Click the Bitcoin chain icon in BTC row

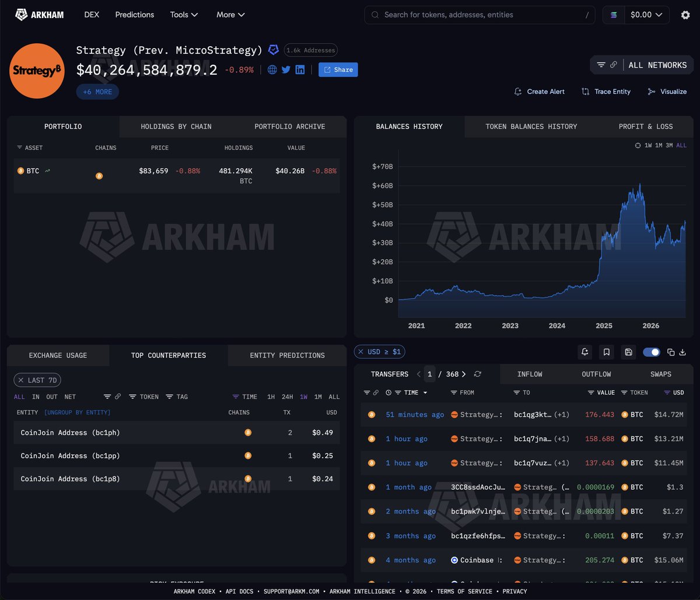click(99, 176)
